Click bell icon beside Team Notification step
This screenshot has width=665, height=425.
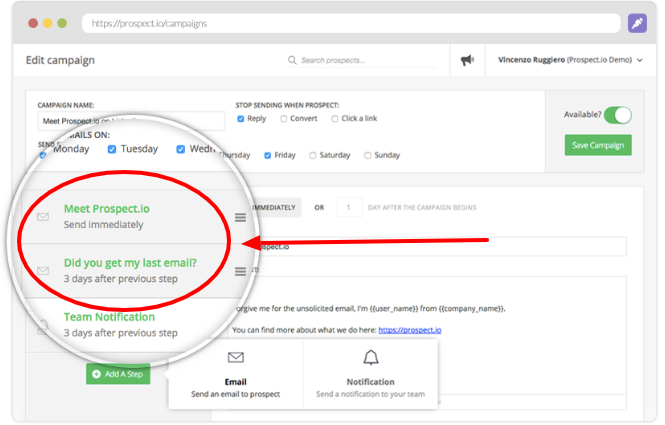[x=42, y=327]
